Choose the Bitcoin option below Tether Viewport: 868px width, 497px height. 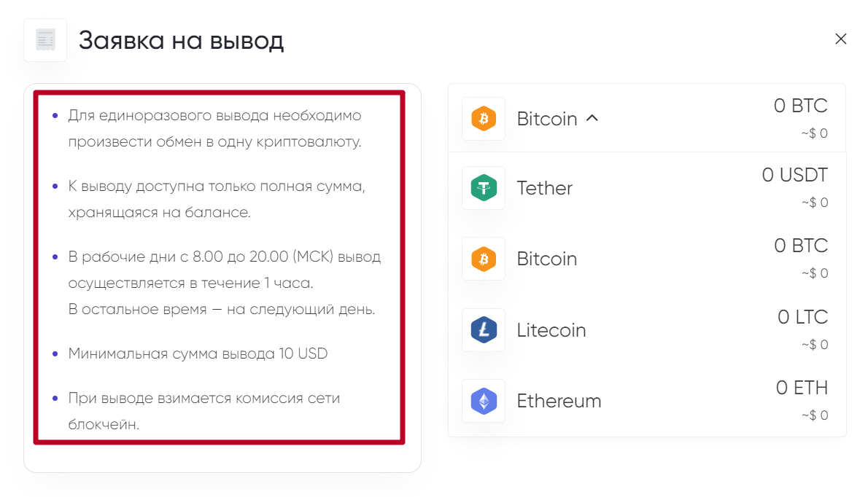546,259
